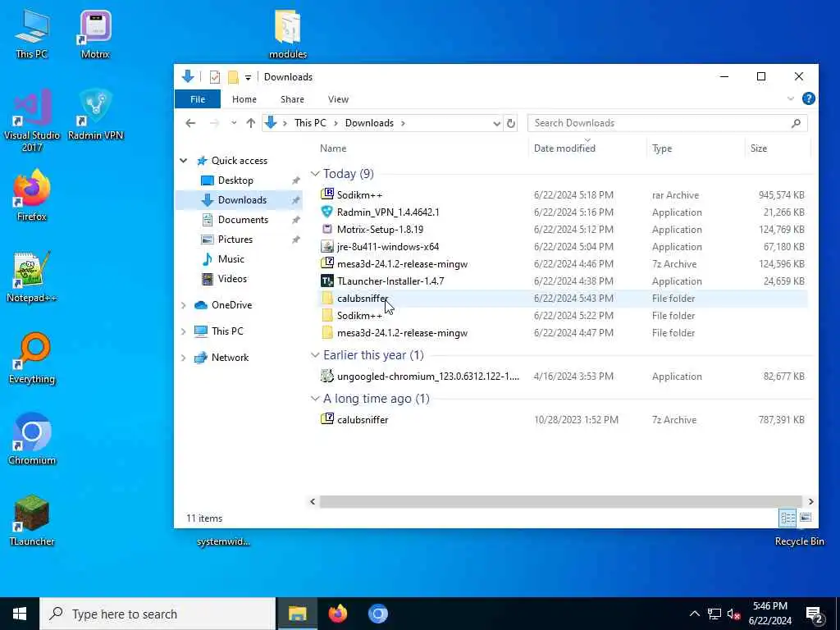Refresh the Downloads folder view
Viewport: 840px width, 630px height.
coord(510,123)
